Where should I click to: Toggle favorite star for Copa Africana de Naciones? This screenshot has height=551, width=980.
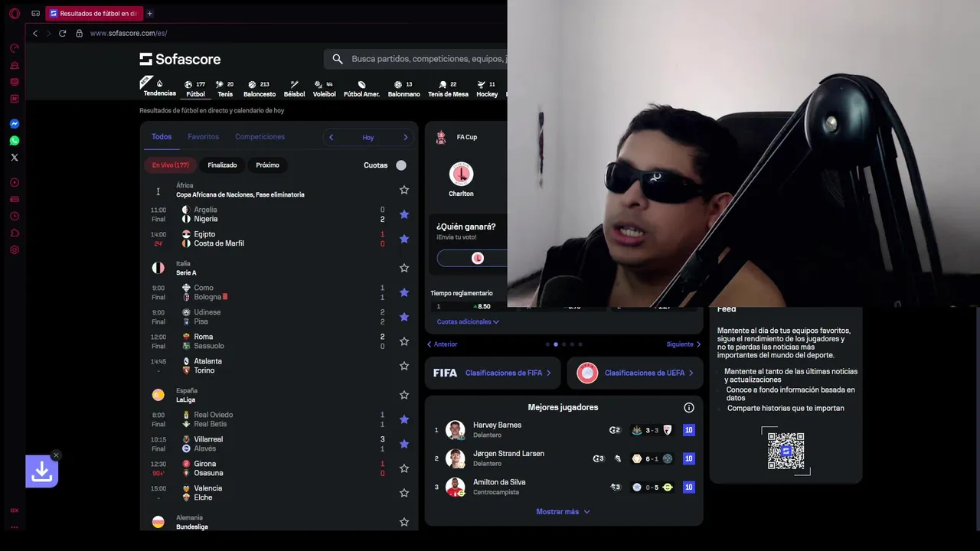(x=404, y=190)
